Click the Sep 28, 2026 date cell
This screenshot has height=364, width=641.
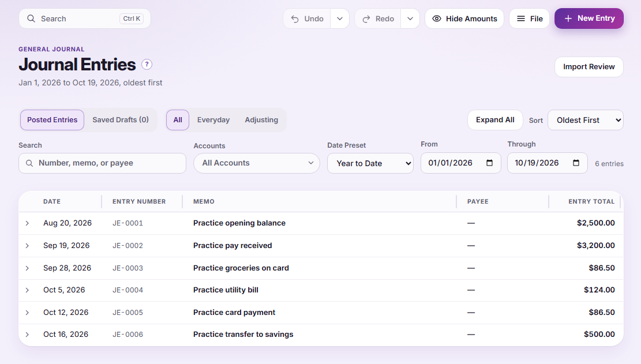[x=68, y=268]
